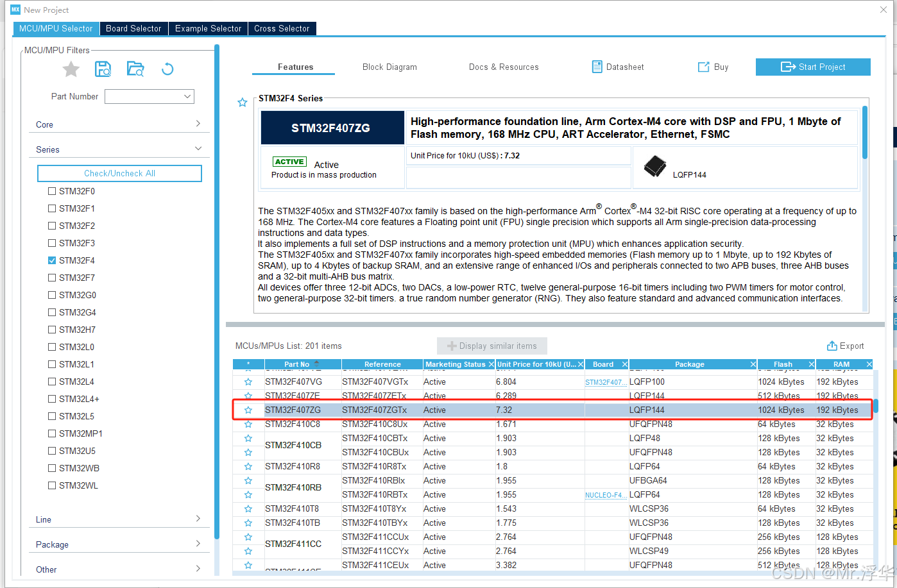The height and width of the screenshot is (588, 897).
Task: Open the NUCLEO-F4 board link
Action: [606, 495]
